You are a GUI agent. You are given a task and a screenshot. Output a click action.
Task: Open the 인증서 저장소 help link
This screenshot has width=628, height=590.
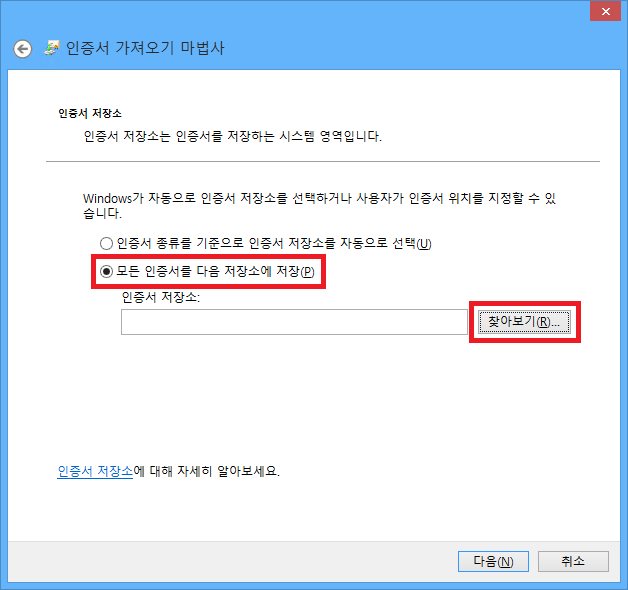tap(95, 470)
